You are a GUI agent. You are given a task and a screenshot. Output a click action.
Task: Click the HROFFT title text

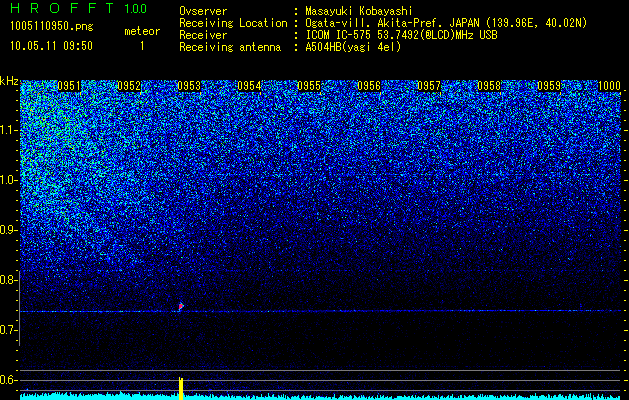click(x=63, y=8)
